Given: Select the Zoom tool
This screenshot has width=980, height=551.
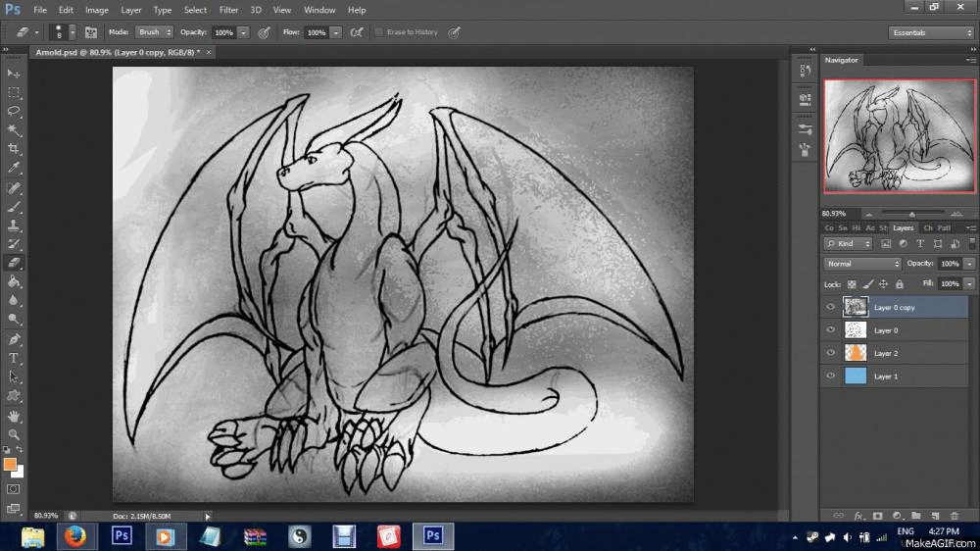Looking at the screenshot, I should (14, 433).
